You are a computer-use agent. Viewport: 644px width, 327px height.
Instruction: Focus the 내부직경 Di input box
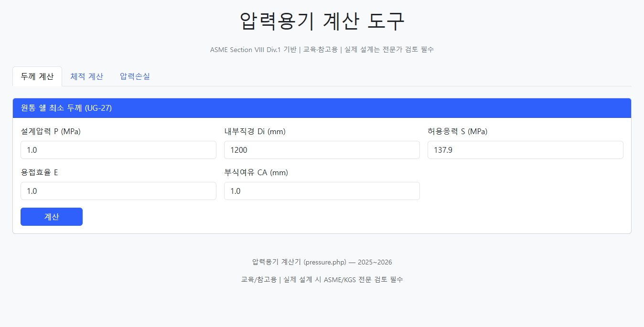pyautogui.click(x=322, y=150)
